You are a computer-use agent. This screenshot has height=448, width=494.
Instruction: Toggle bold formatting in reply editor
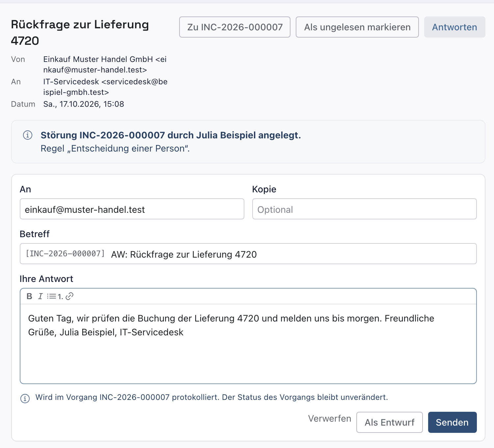click(29, 296)
